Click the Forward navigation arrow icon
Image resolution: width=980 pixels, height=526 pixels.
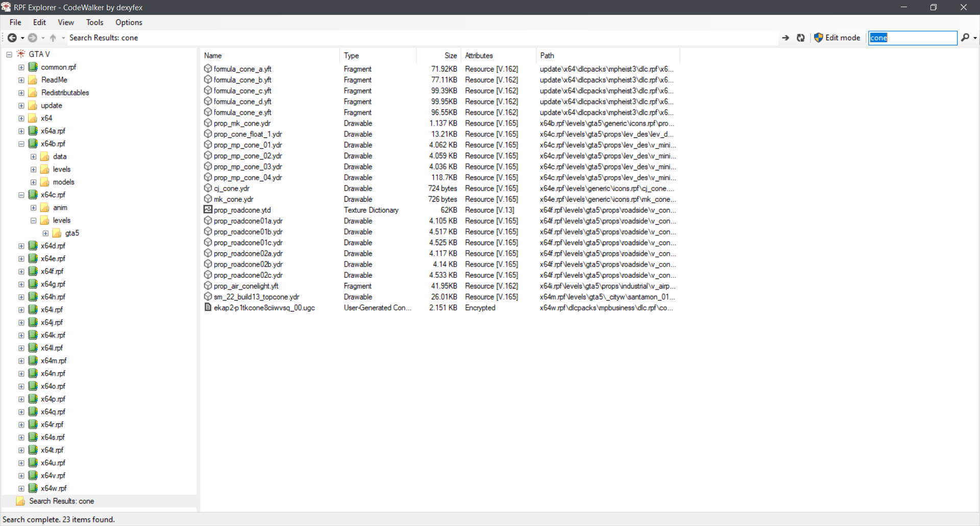[x=32, y=38]
